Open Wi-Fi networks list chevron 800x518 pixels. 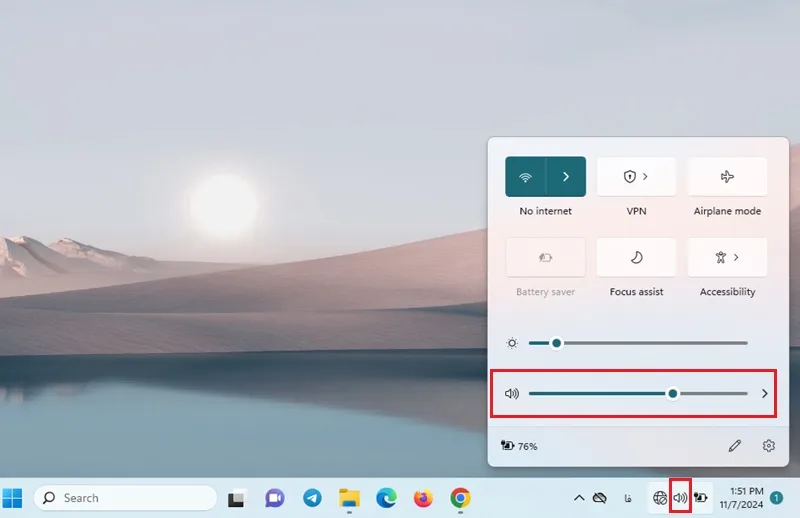[566, 177]
